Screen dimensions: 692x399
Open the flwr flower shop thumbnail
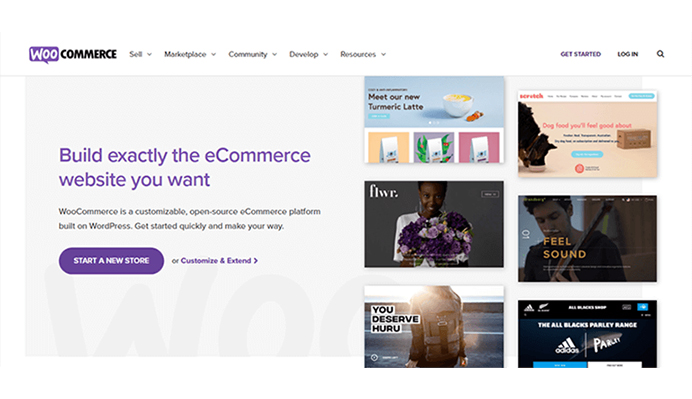tap(434, 224)
